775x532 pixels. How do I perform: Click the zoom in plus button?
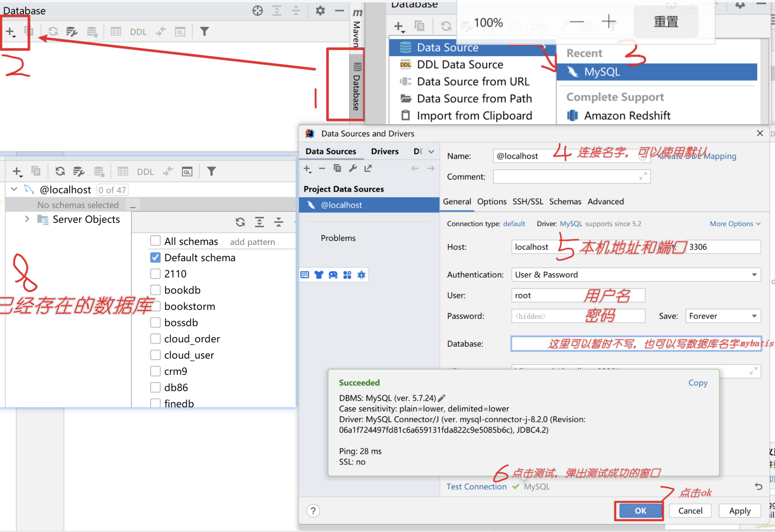609,22
